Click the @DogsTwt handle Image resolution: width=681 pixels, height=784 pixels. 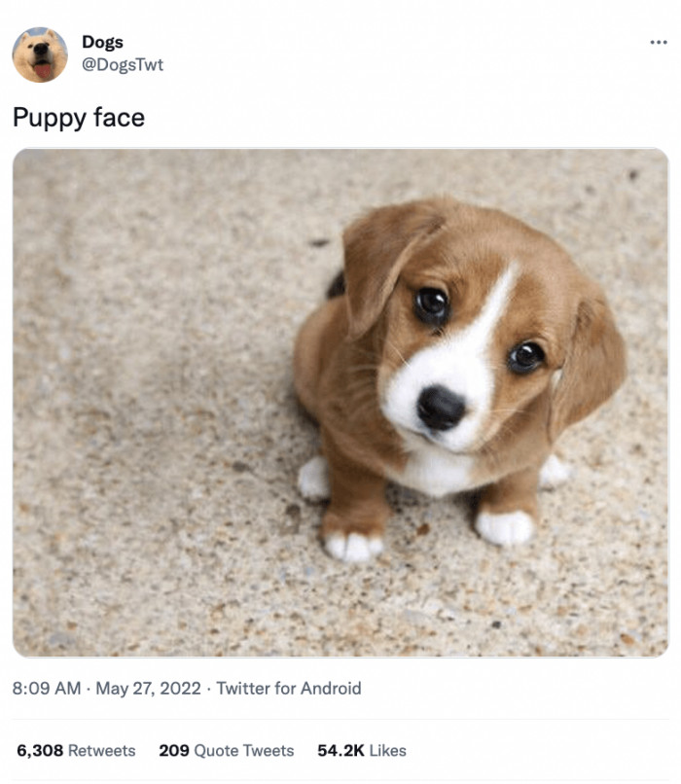click(122, 66)
